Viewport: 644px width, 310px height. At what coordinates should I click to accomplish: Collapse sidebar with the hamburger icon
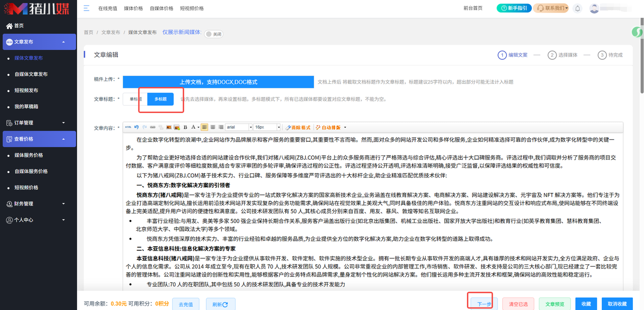pos(87,8)
